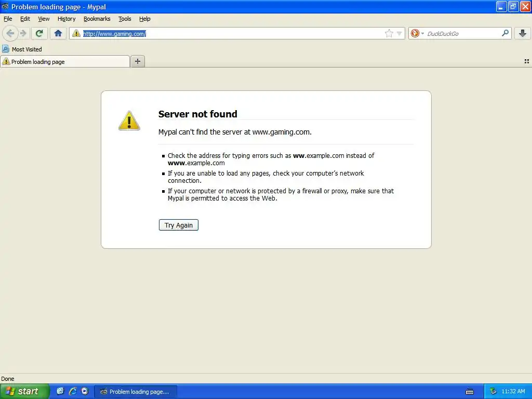Click the 11:32 AM taskbar clock

point(513,392)
